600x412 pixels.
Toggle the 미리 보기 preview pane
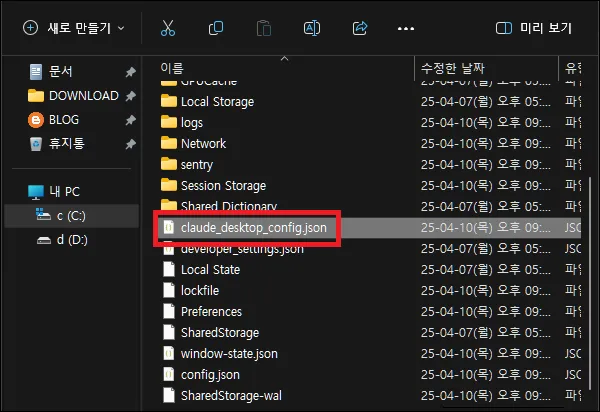(x=533, y=28)
